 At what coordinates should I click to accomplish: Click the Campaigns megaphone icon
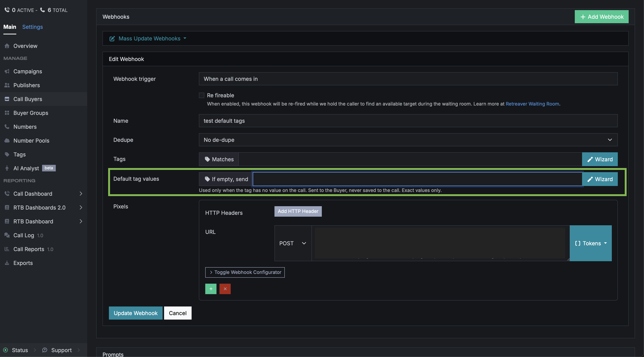[x=7, y=71]
